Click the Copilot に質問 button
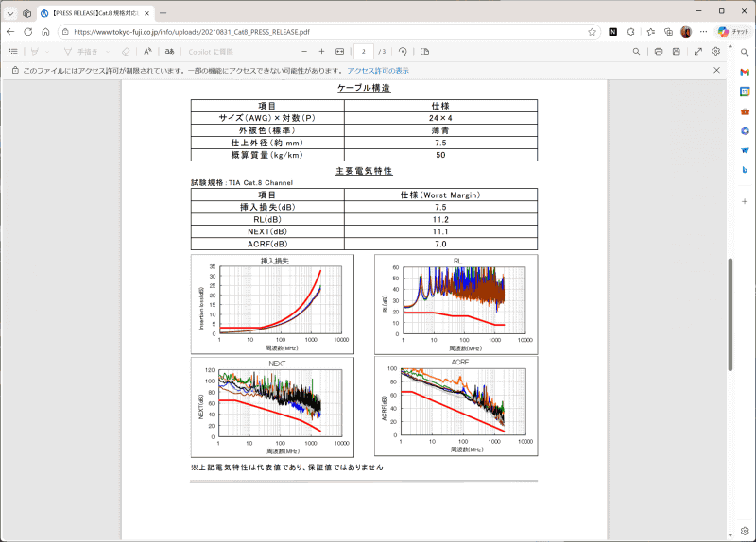756x542 pixels. pyautogui.click(x=211, y=52)
